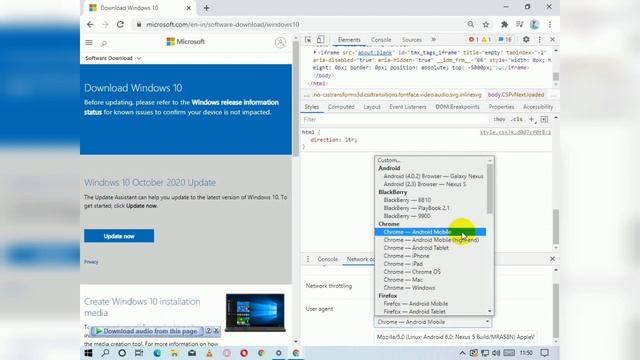Image resolution: width=640 pixels, height=360 pixels.
Task: Open Computed styles tab
Action: (341, 107)
